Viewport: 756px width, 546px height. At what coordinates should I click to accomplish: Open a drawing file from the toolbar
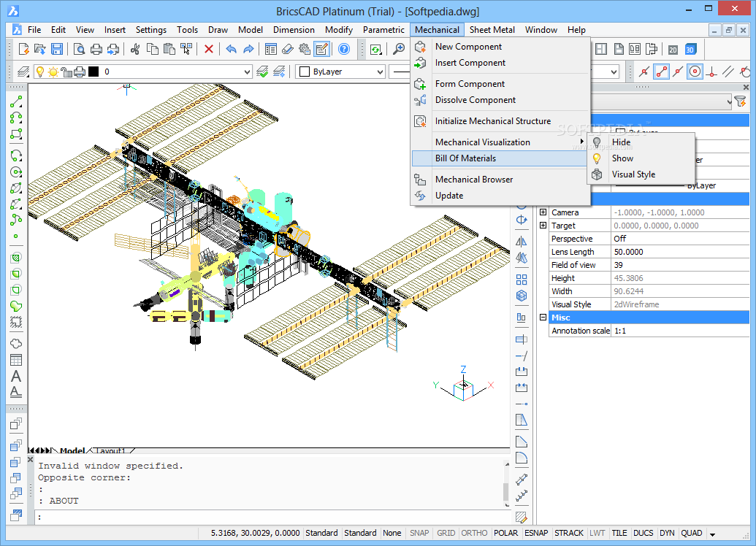(40, 49)
